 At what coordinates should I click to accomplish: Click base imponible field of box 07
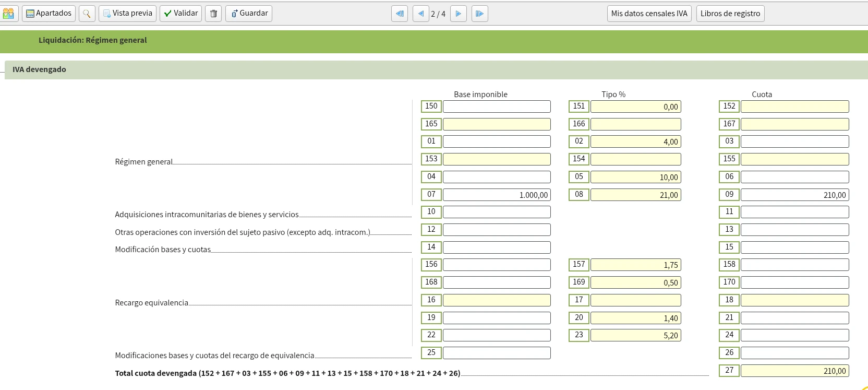pyautogui.click(x=496, y=195)
